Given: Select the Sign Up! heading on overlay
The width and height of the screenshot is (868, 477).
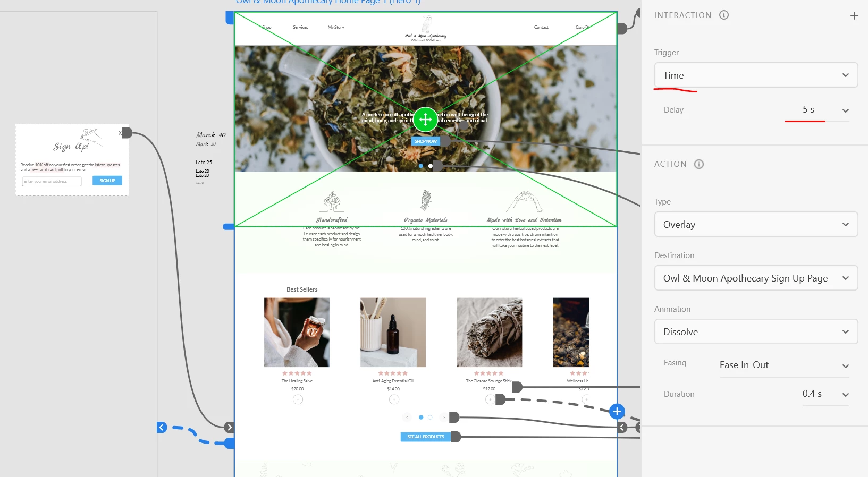Looking at the screenshot, I should point(71,146).
